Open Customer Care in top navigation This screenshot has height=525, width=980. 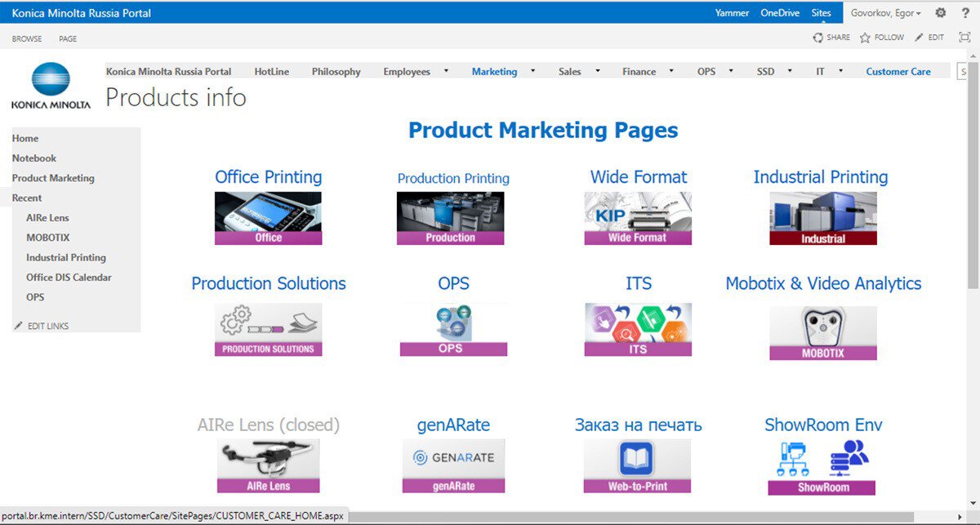(898, 72)
